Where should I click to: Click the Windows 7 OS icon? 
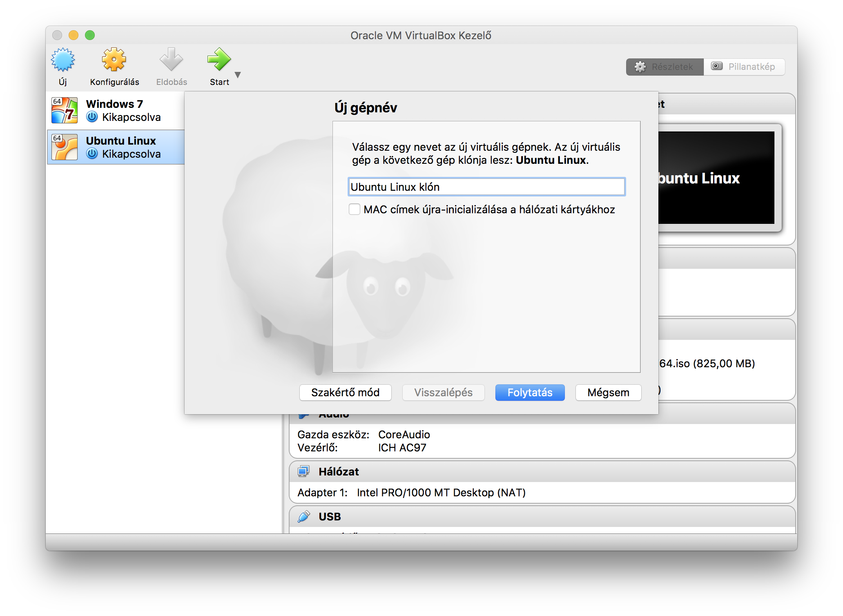coord(65,110)
